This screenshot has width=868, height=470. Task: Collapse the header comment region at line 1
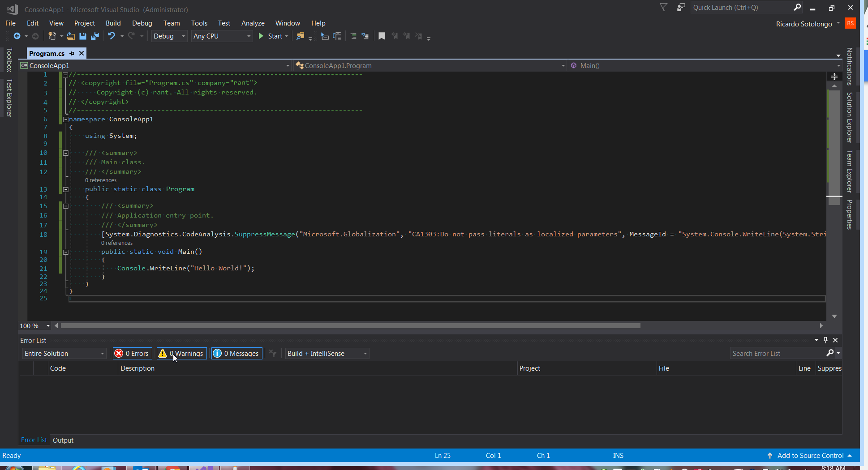65,75
